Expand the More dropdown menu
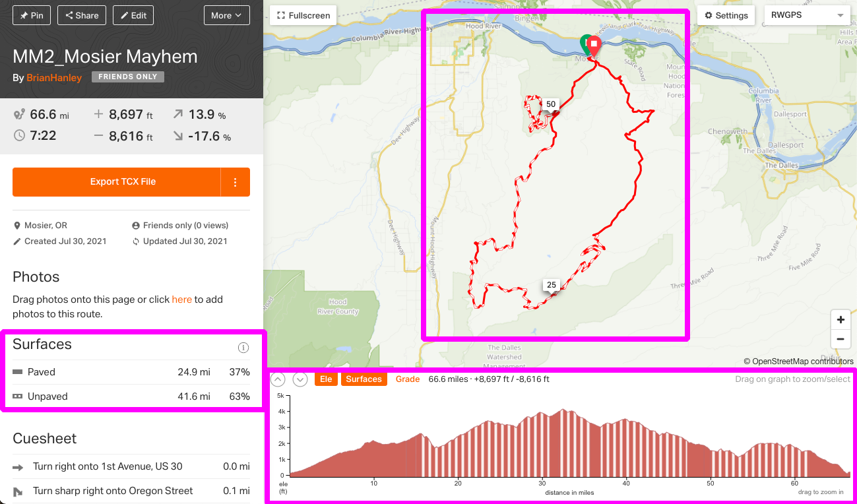The height and width of the screenshot is (504, 857). coord(226,15)
